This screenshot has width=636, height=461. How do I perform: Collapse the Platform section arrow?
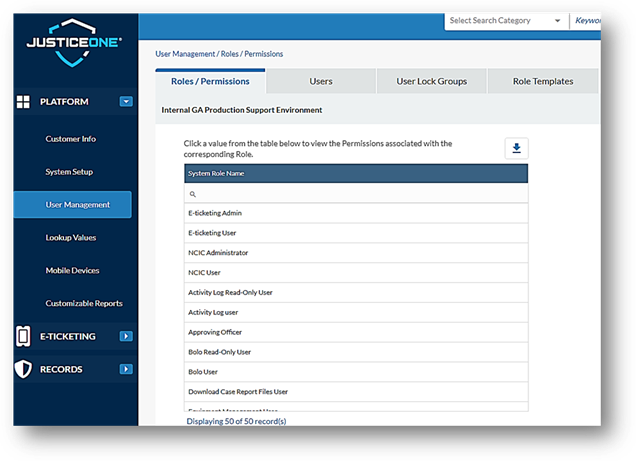pos(126,101)
